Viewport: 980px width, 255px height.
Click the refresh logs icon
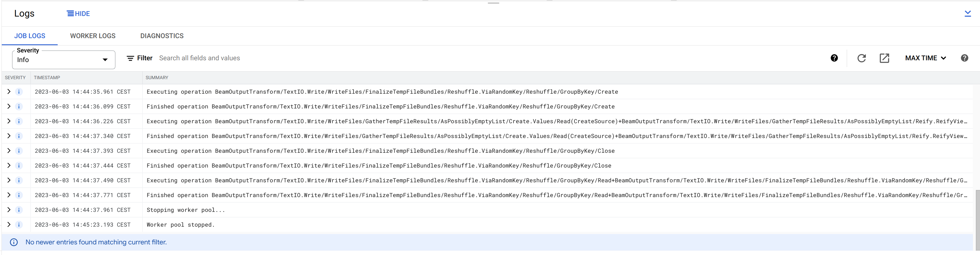861,58
